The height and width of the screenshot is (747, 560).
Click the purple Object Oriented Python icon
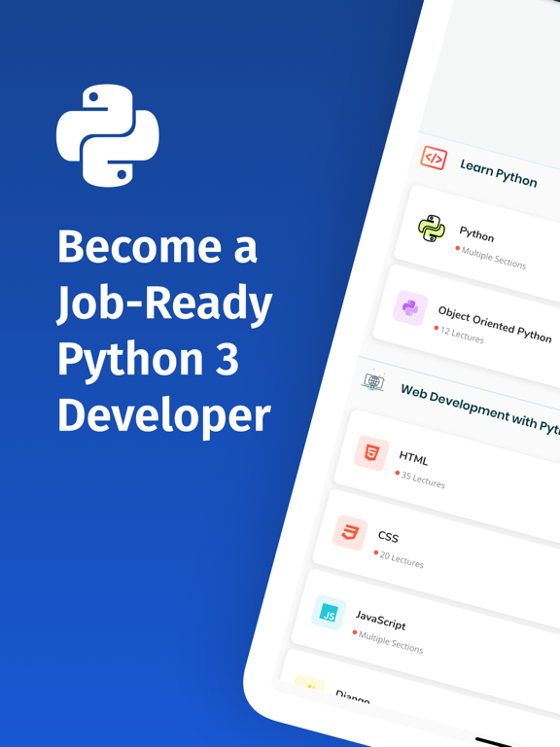coord(410,307)
